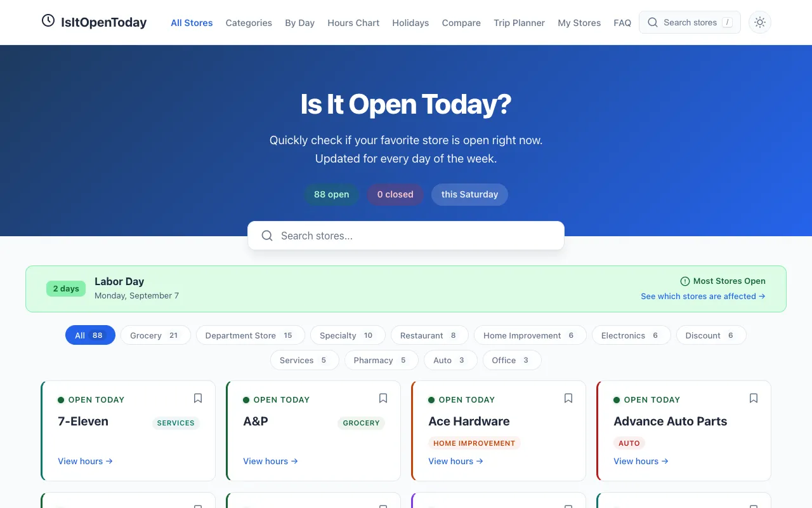The image size is (812, 508).
Task: Click the HOME IMPROVEMENT tag on Ace Hardware
Action: 474,443
